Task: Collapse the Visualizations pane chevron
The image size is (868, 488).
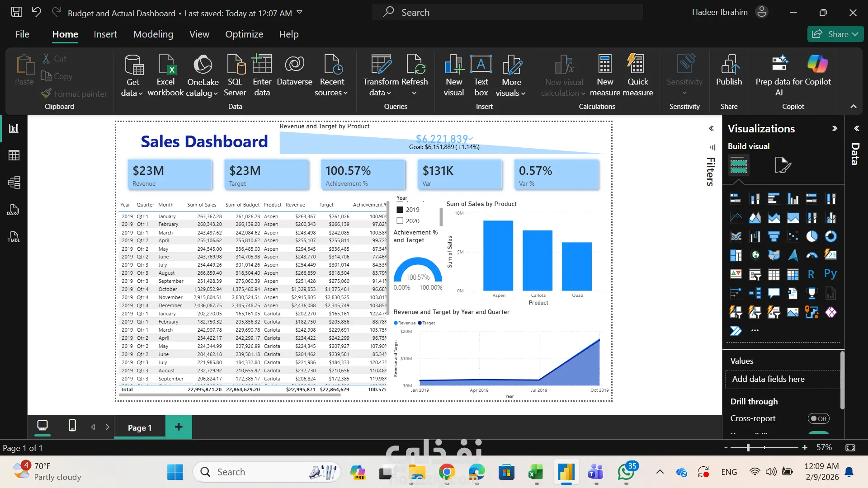Action: (x=835, y=128)
